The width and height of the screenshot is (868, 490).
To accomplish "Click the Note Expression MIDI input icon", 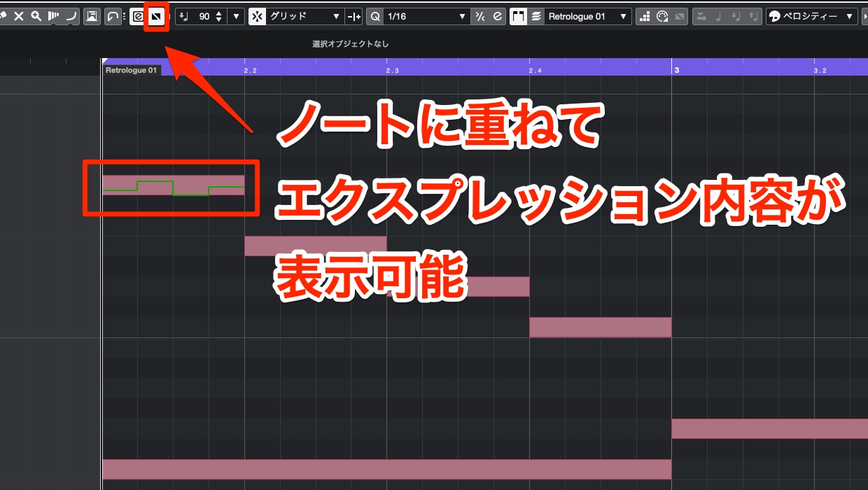I will coord(678,16).
